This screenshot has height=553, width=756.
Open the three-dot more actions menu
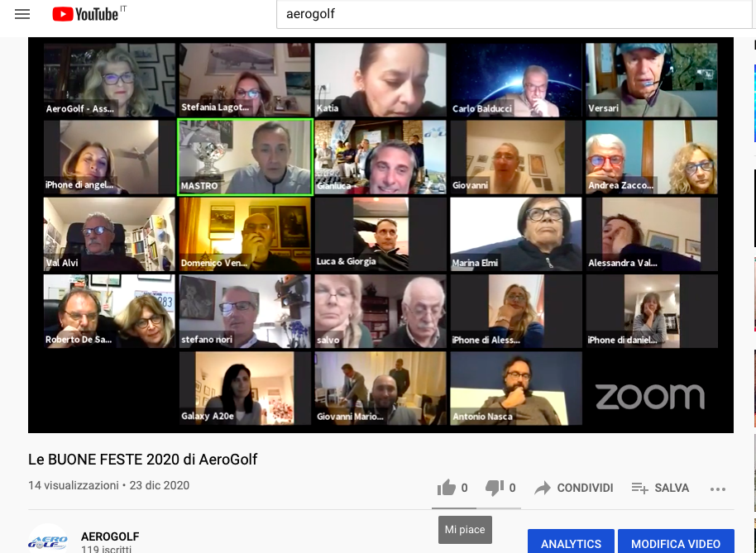717,489
